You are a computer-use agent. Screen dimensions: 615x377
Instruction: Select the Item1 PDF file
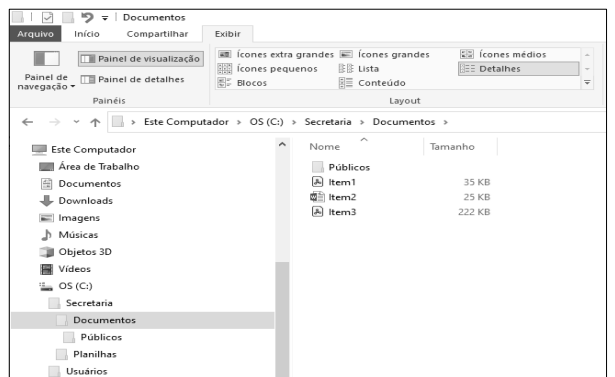[333, 182]
